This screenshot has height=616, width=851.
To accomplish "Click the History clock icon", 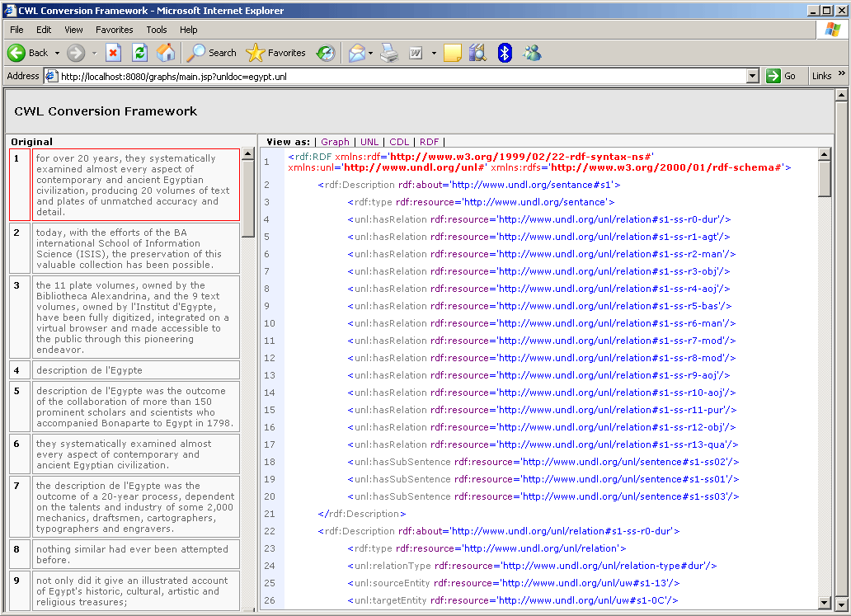I will pyautogui.click(x=326, y=53).
